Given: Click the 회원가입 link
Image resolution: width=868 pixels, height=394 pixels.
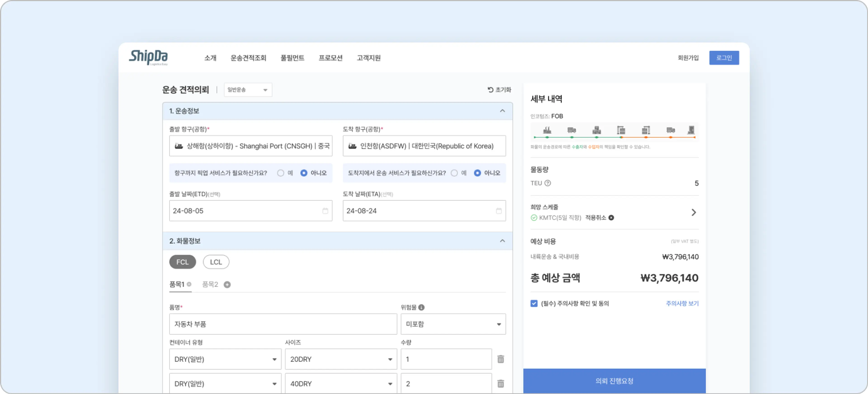Looking at the screenshot, I should tap(688, 58).
